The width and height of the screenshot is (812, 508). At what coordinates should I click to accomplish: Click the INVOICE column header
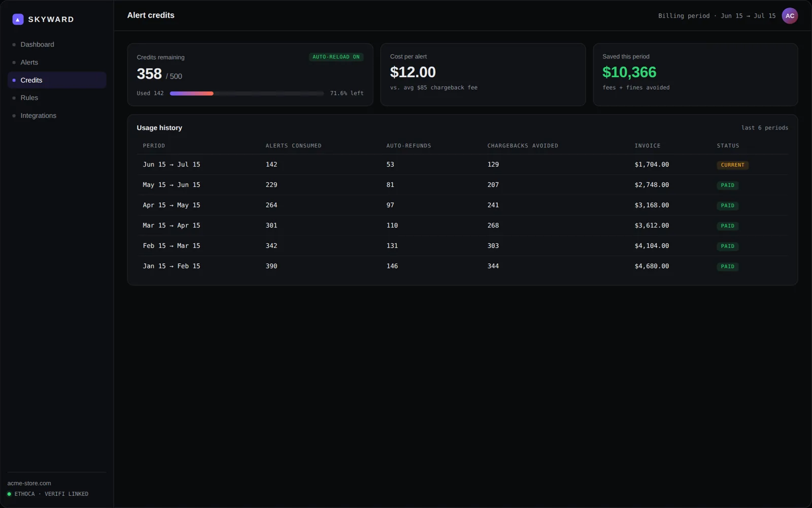(648, 146)
